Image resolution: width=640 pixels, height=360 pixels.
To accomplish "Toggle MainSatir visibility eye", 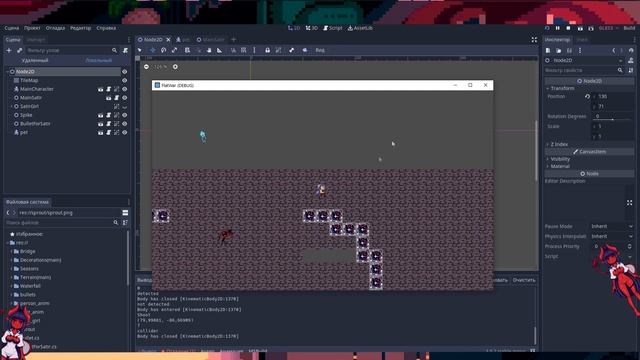I will point(124,98).
